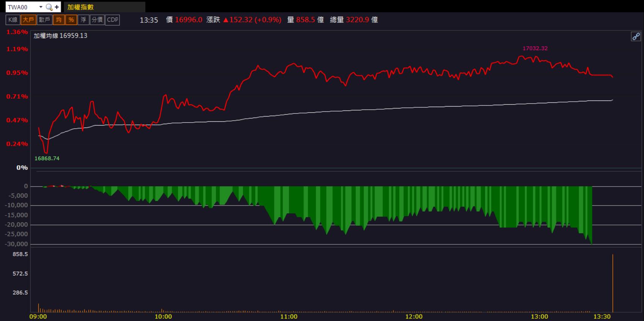Click the 13:30 time axis label
This screenshot has width=644, height=321.
click(602, 317)
